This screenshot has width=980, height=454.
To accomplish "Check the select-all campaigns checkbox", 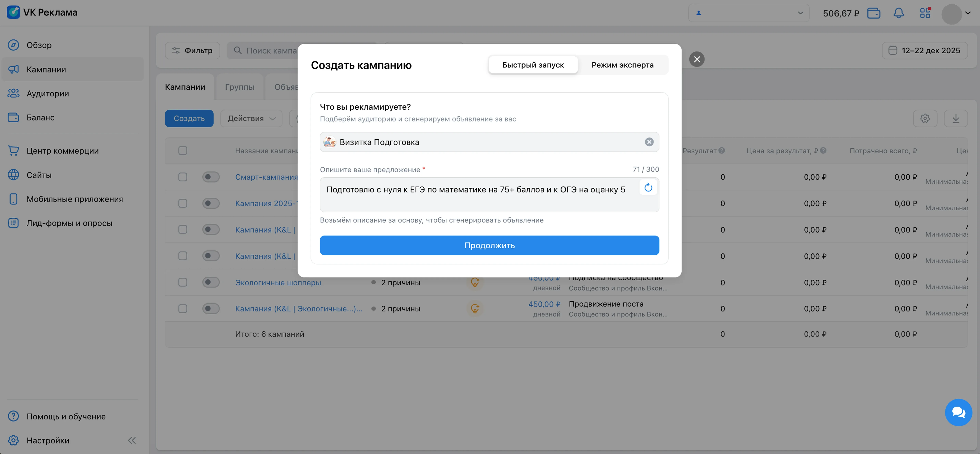I will tap(183, 150).
